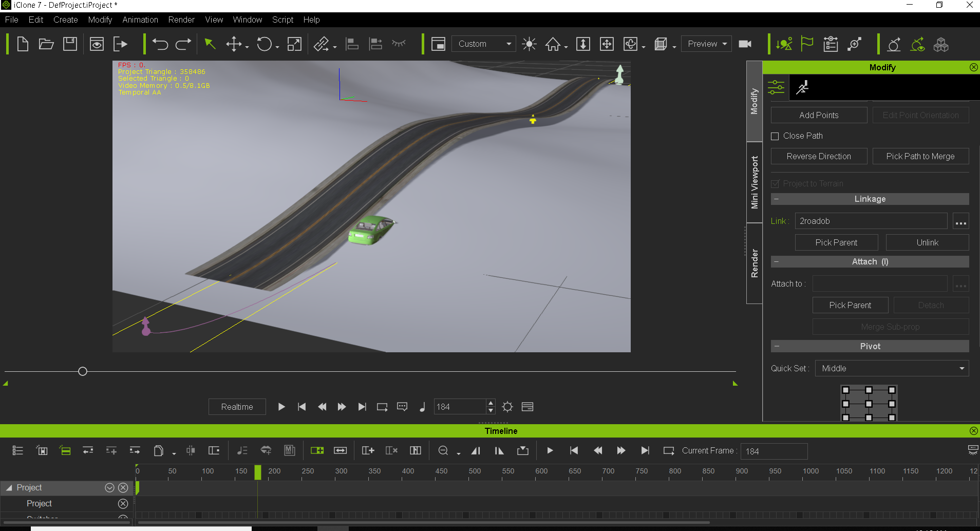Screen dimensions: 980x531
Task: Open the stacked cubes content icon
Action: pos(941,44)
